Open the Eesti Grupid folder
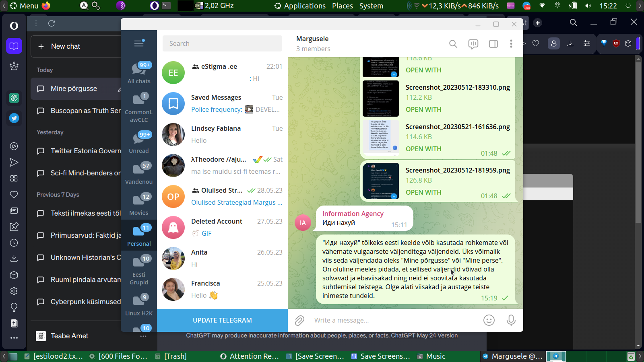644x362 pixels. coord(139,270)
